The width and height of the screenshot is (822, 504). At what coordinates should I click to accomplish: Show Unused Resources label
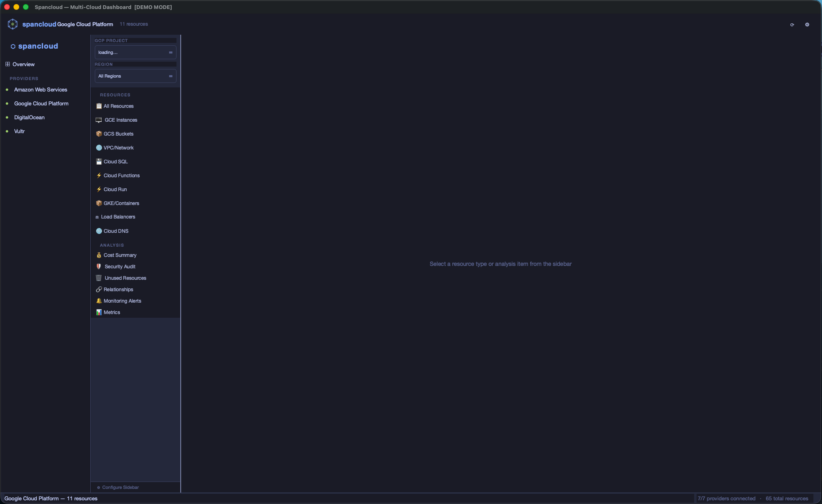(125, 278)
